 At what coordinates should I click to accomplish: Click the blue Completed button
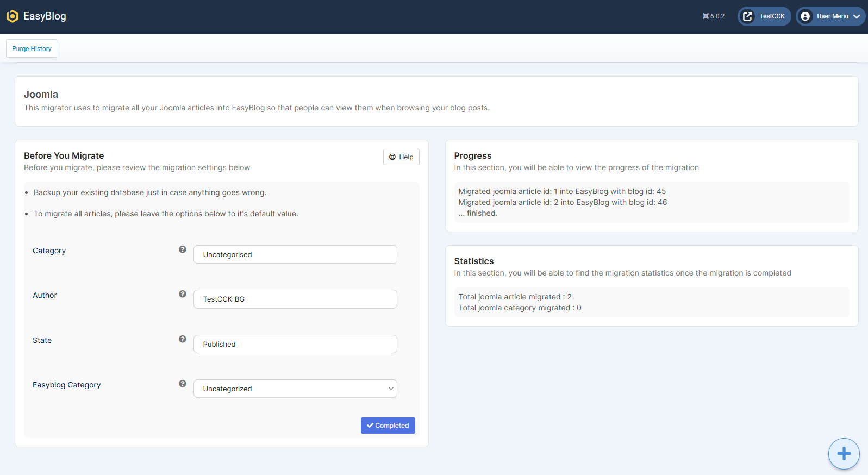tap(388, 426)
